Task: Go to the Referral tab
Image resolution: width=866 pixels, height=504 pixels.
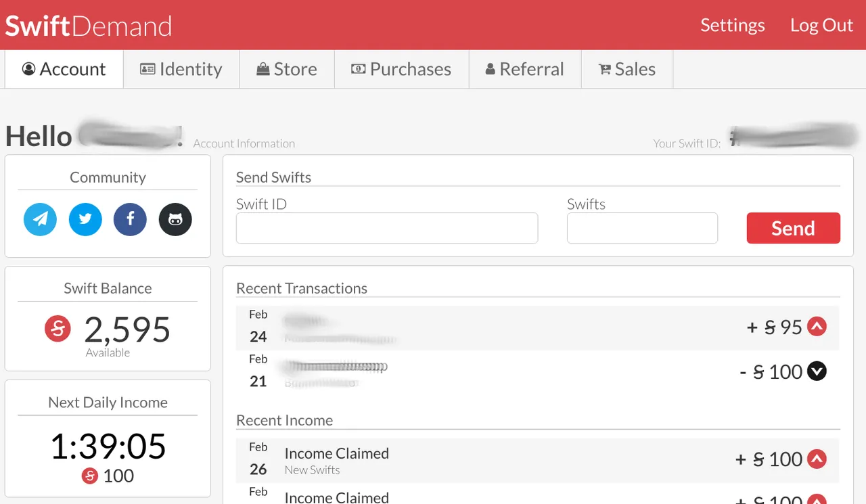Action: click(525, 69)
